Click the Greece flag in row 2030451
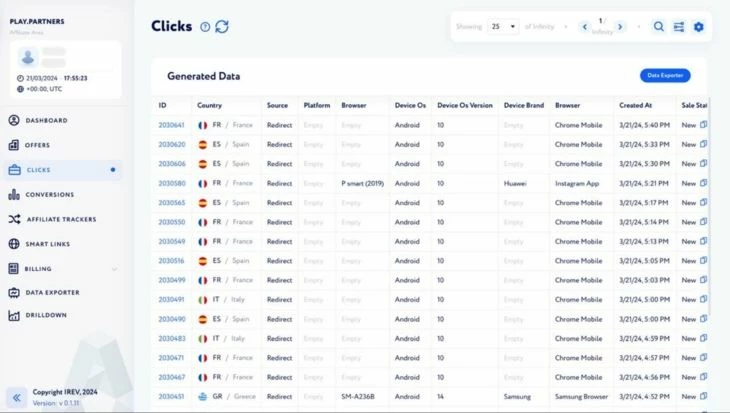The width and height of the screenshot is (730, 413). 203,397
